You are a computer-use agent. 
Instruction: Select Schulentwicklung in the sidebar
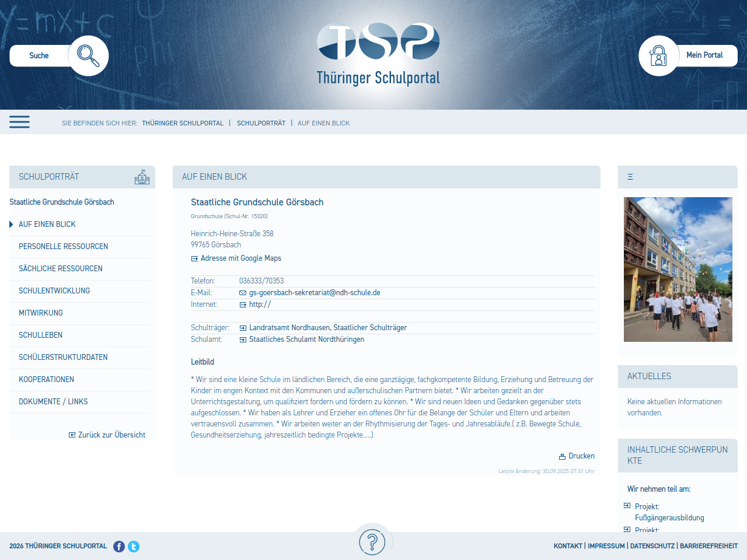point(54,291)
